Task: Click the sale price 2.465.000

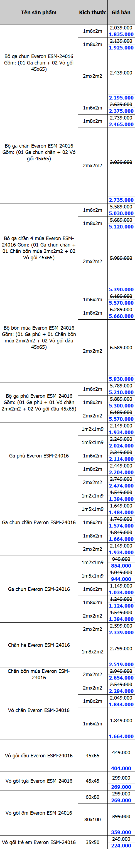Action: coord(121,124)
